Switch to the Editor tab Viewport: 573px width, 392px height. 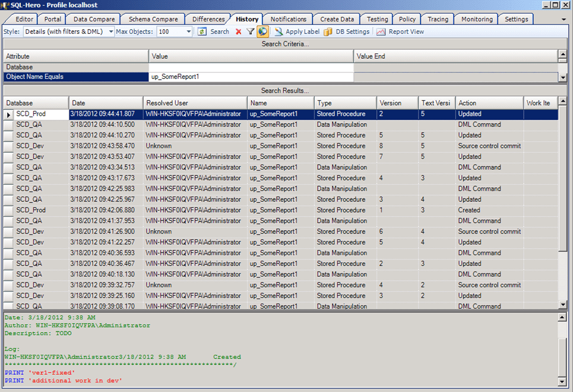24,18
